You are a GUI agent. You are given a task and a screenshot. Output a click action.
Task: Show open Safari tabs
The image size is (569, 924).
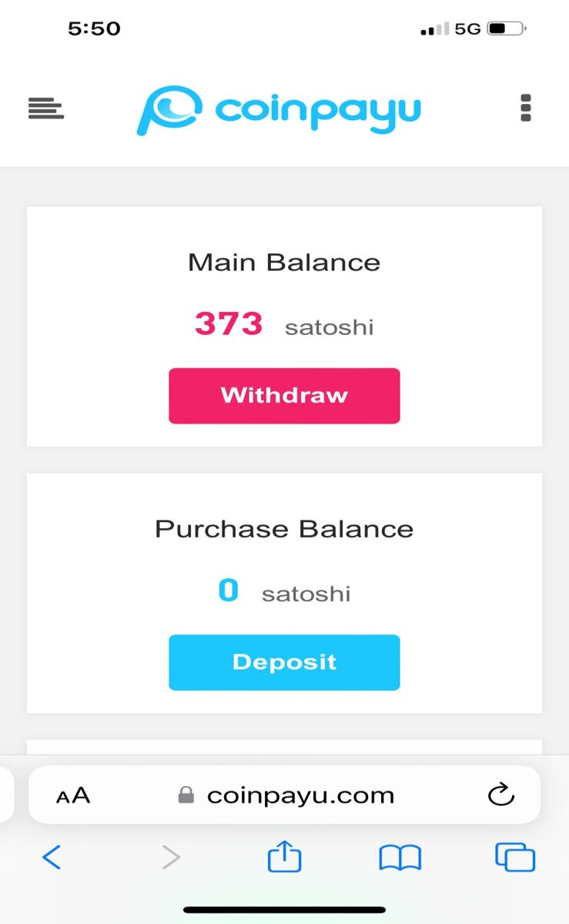(515, 857)
